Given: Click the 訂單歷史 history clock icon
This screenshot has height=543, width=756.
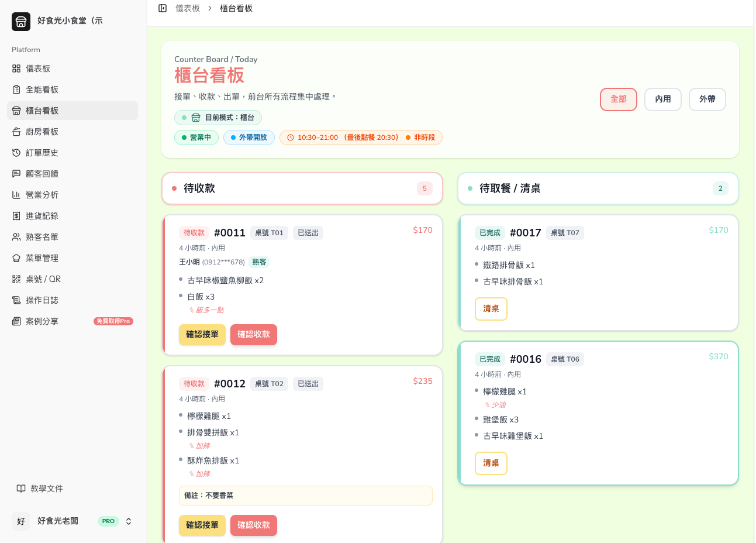Looking at the screenshot, I should (16, 153).
